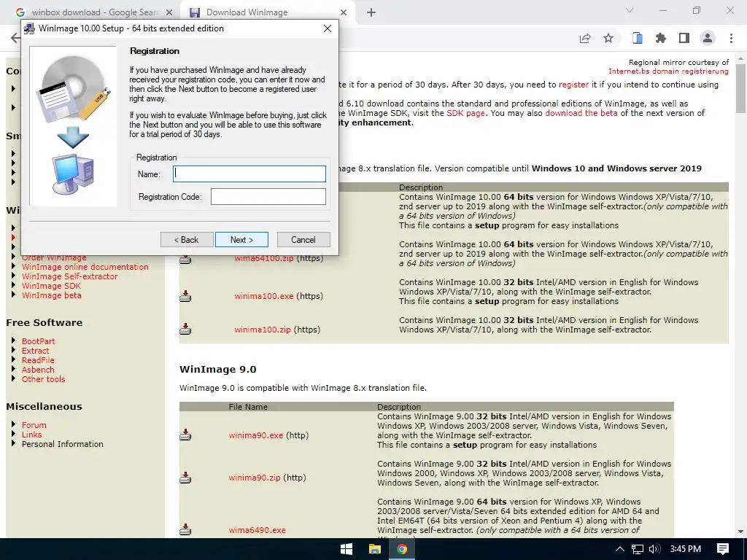Viewport: 747px width, 560px height.
Task: Open Internet.bs domain registrierung link
Action: pyautogui.click(x=668, y=71)
